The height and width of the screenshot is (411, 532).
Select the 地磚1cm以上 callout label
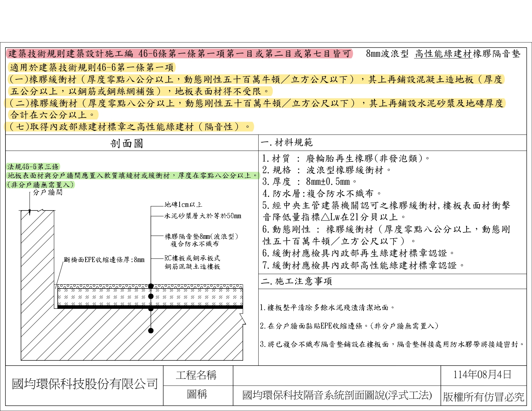(x=183, y=205)
